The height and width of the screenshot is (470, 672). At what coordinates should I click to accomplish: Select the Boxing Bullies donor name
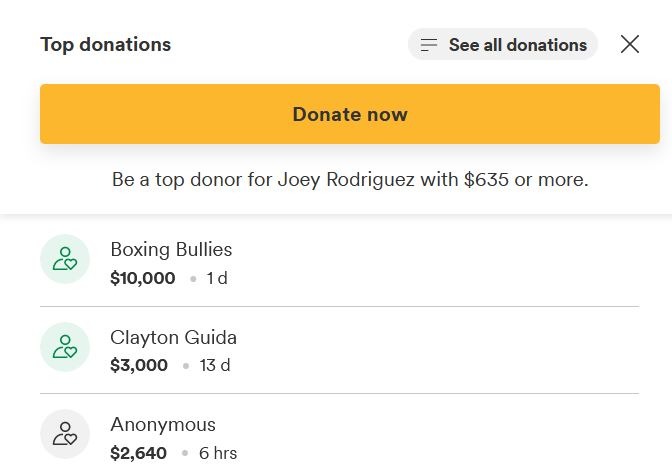pyautogui.click(x=171, y=249)
